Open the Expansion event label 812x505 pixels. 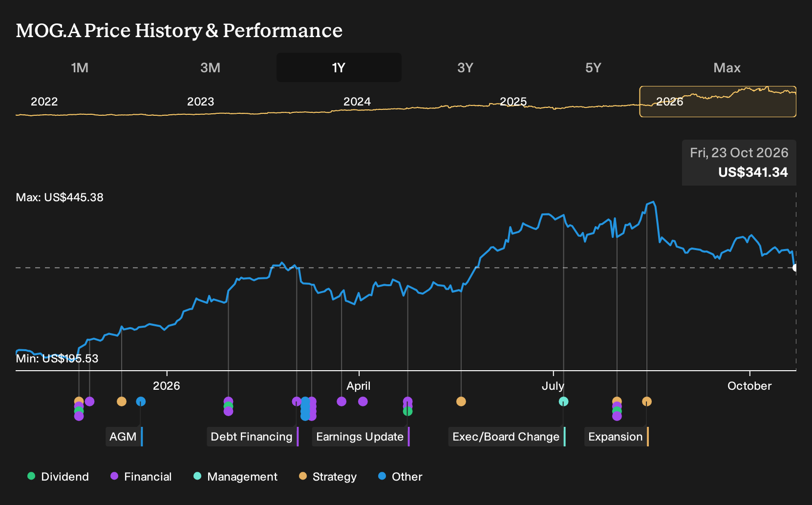pyautogui.click(x=617, y=437)
